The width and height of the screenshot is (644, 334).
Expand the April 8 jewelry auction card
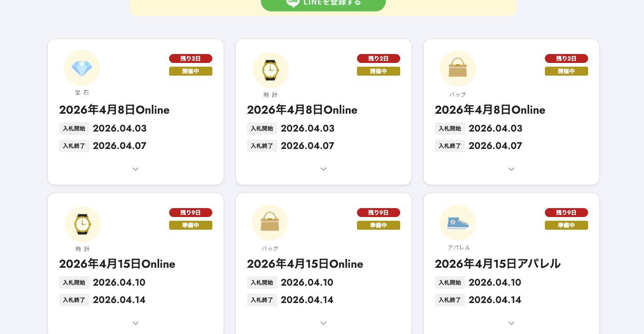pyautogui.click(x=135, y=169)
